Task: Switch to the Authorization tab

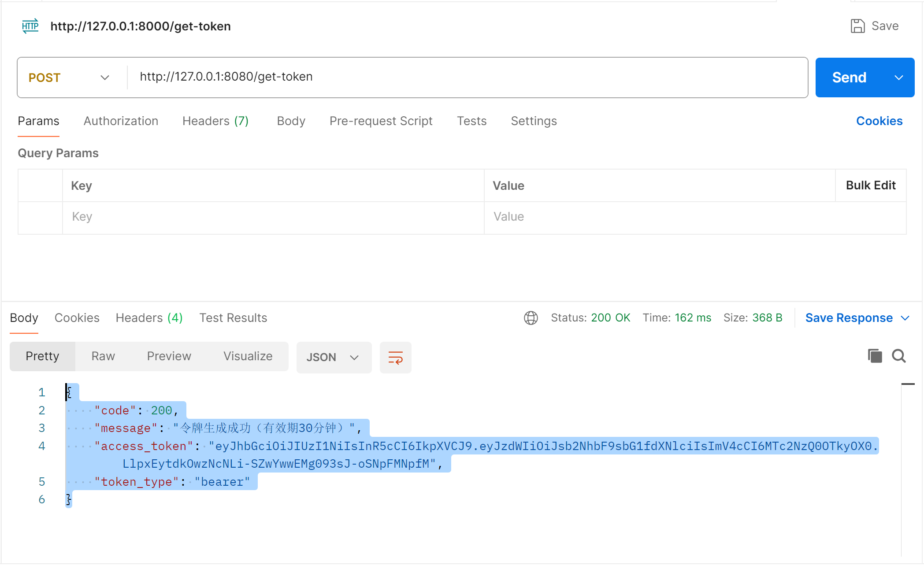Action: click(x=121, y=121)
